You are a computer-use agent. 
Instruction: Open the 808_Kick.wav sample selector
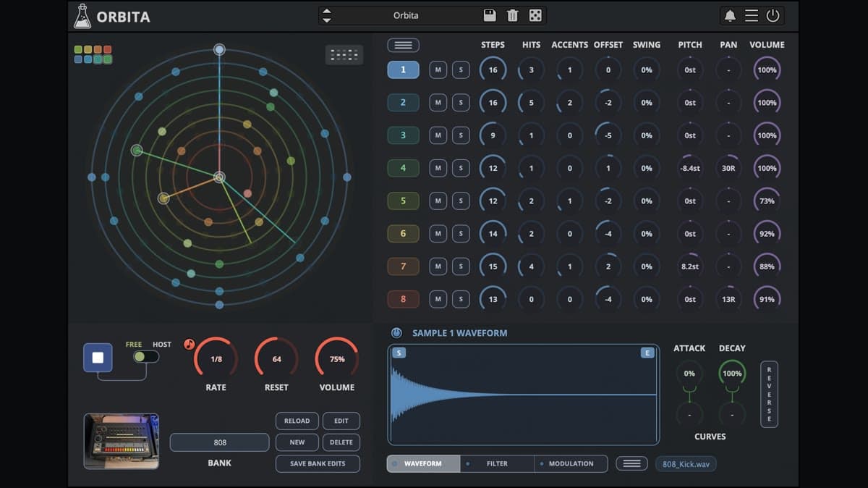686,464
